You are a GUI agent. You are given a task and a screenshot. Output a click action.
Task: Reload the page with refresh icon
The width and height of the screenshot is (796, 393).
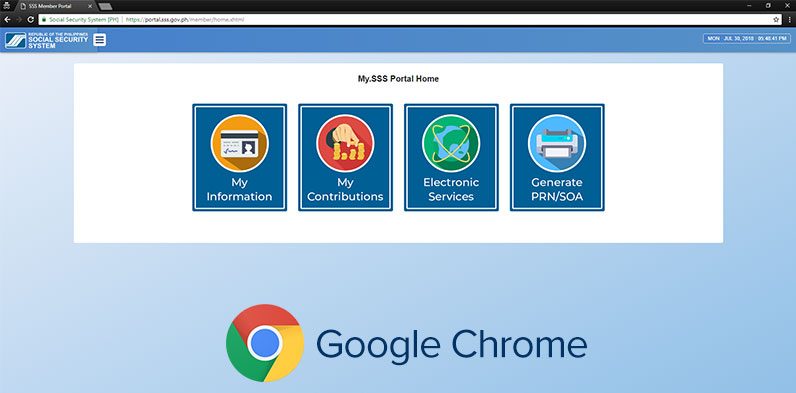(x=30, y=19)
